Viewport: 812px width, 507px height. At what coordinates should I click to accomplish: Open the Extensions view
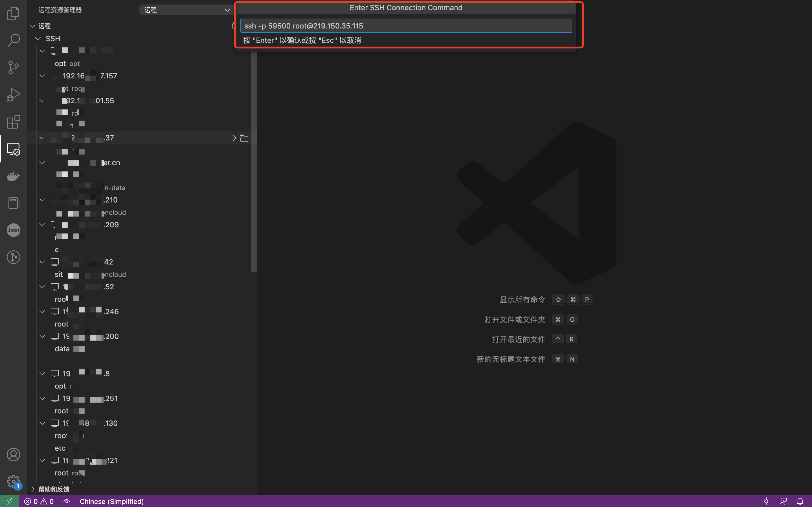[14, 122]
